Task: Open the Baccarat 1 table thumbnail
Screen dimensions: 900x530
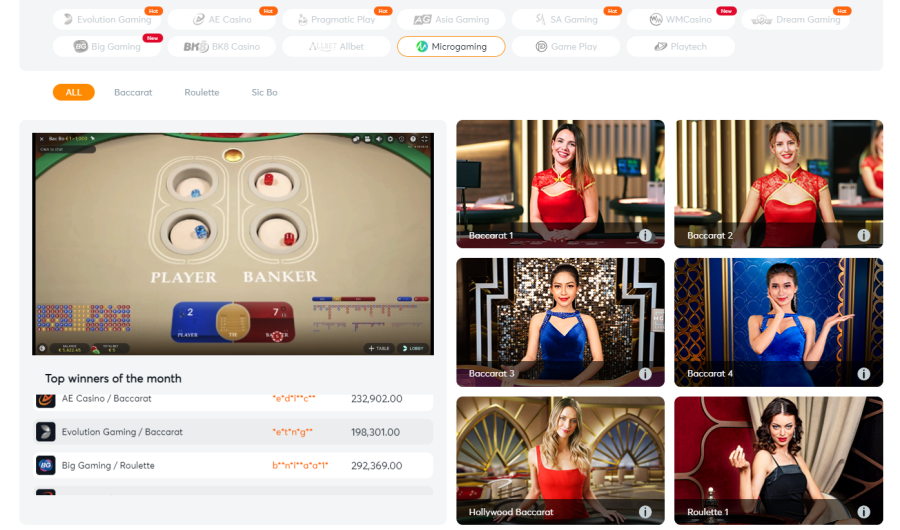Action: (x=560, y=184)
